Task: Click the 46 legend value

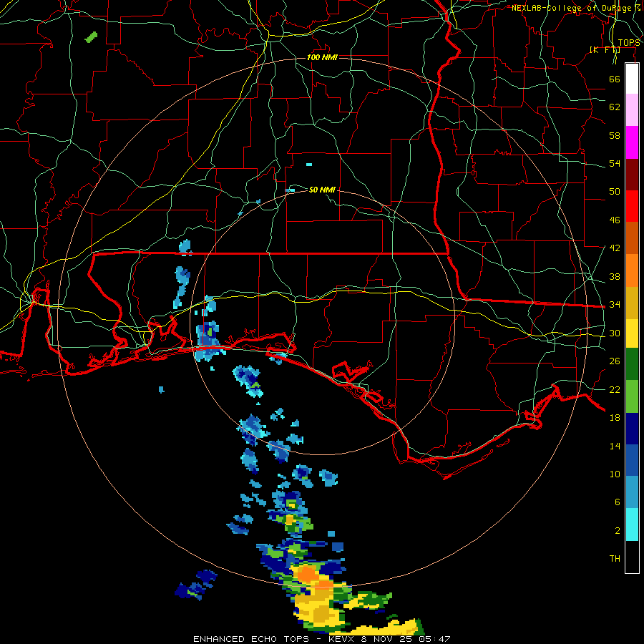Action: click(615, 220)
